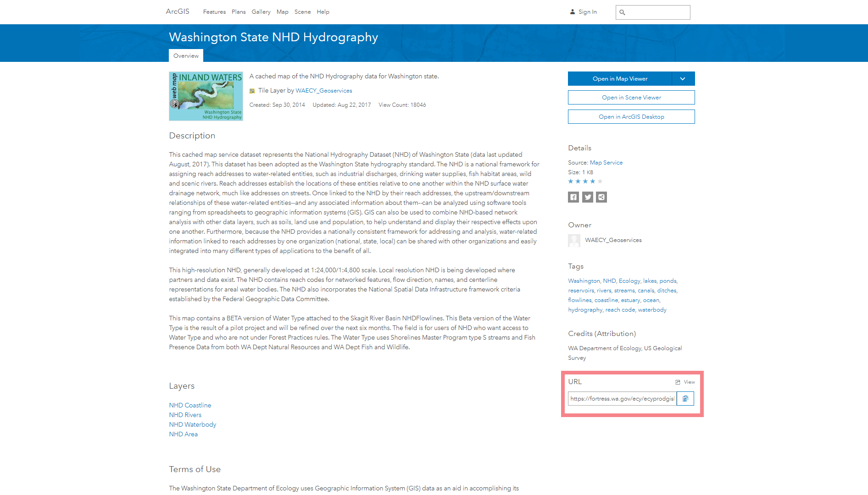Click the ditches tag
The height and width of the screenshot is (495, 868).
[667, 291]
